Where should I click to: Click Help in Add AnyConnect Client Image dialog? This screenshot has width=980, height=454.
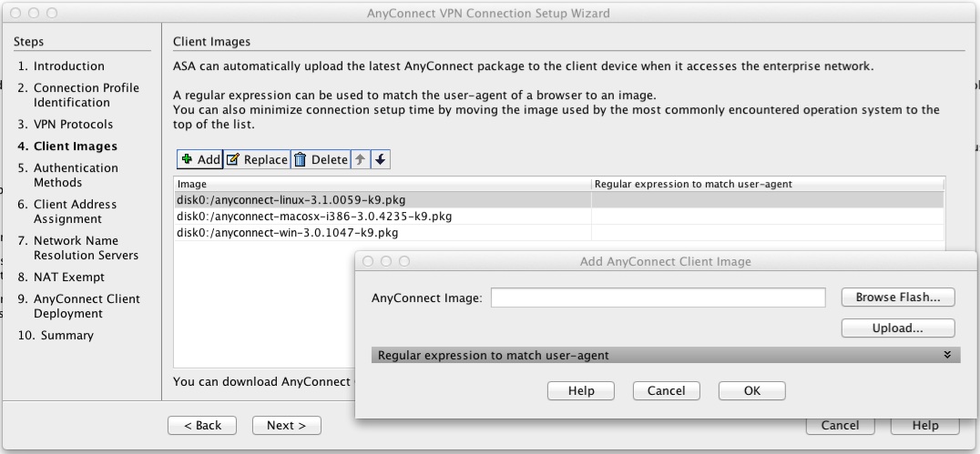tap(581, 390)
